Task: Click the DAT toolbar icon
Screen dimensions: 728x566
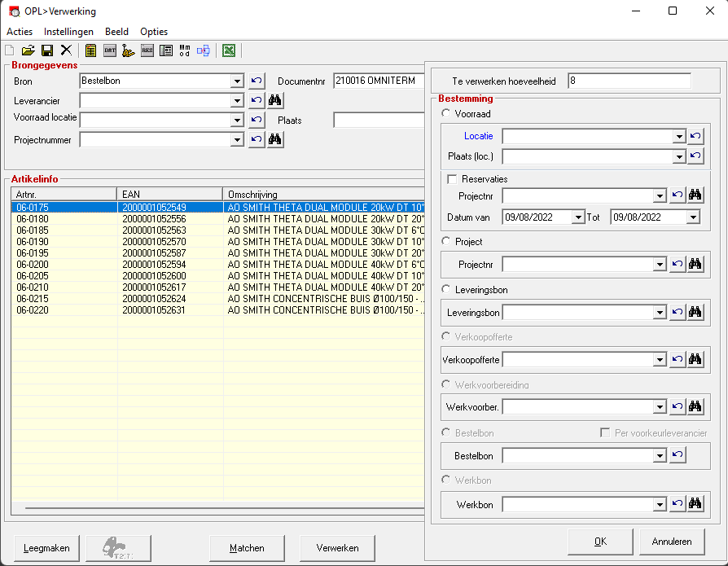Action: 110,50
